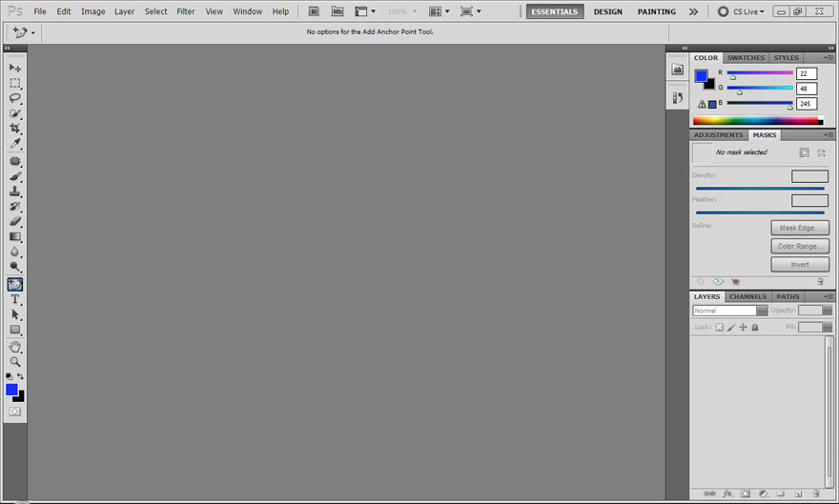Image resolution: width=839 pixels, height=504 pixels.
Task: Click the Color Range button
Action: pos(800,246)
